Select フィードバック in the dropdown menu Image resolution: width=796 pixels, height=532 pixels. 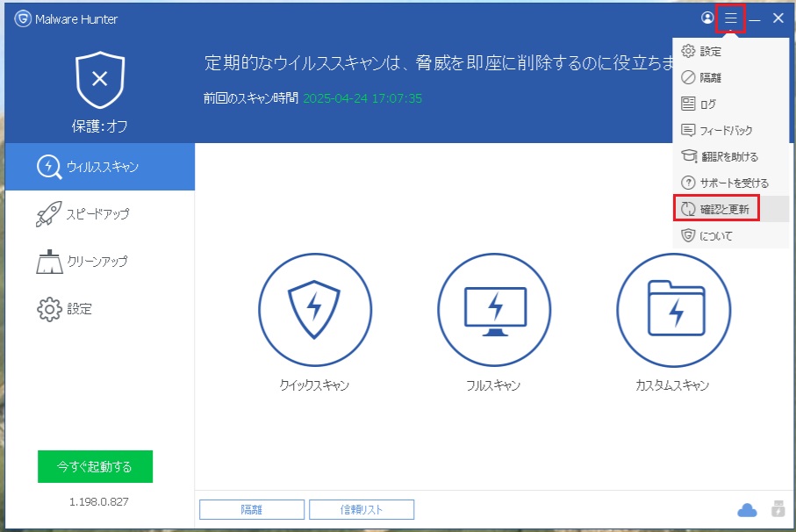pos(730,130)
